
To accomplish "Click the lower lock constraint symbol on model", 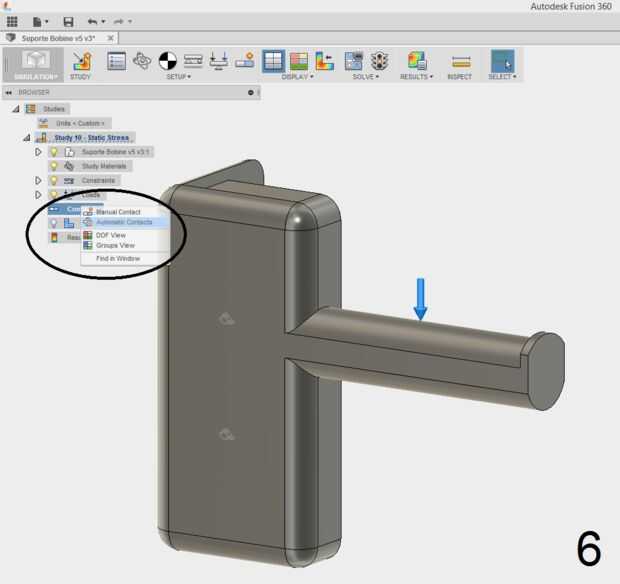I will (x=227, y=434).
